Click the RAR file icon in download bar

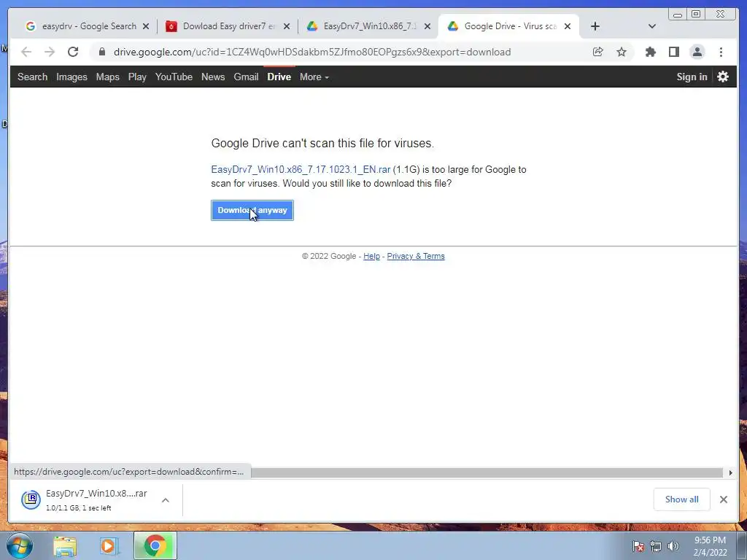tap(31, 499)
